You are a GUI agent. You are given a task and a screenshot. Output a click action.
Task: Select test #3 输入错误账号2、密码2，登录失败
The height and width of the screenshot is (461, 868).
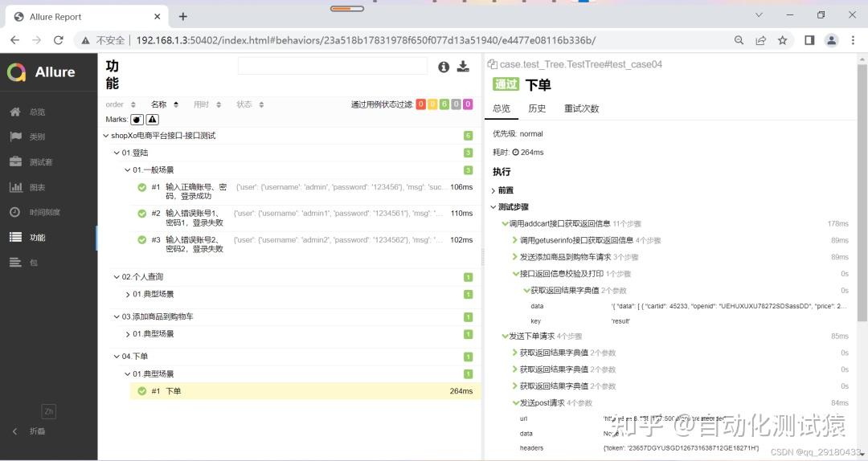point(305,245)
